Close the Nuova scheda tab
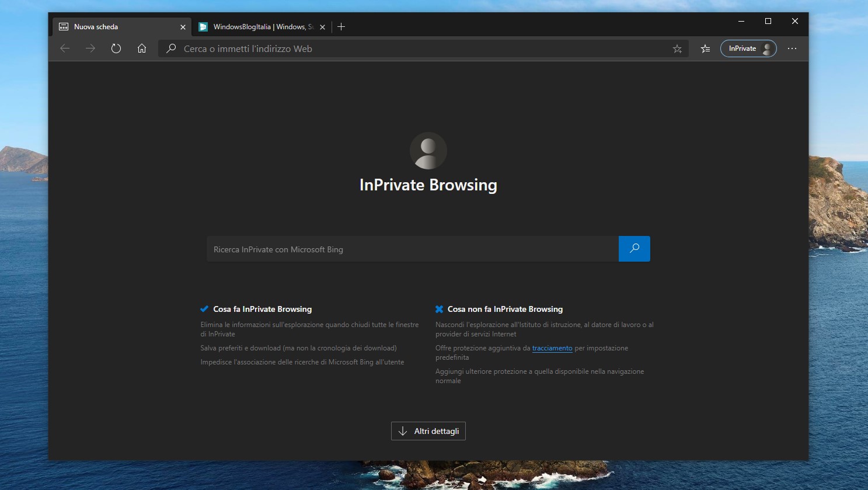Image resolution: width=868 pixels, height=490 pixels. [183, 27]
